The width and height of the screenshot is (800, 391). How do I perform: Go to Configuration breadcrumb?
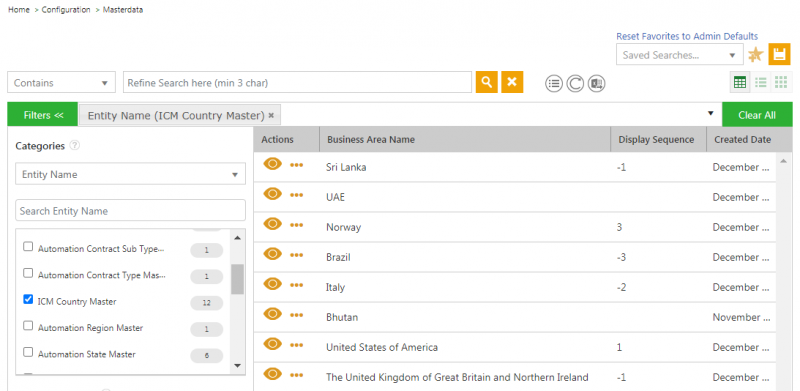(66, 10)
